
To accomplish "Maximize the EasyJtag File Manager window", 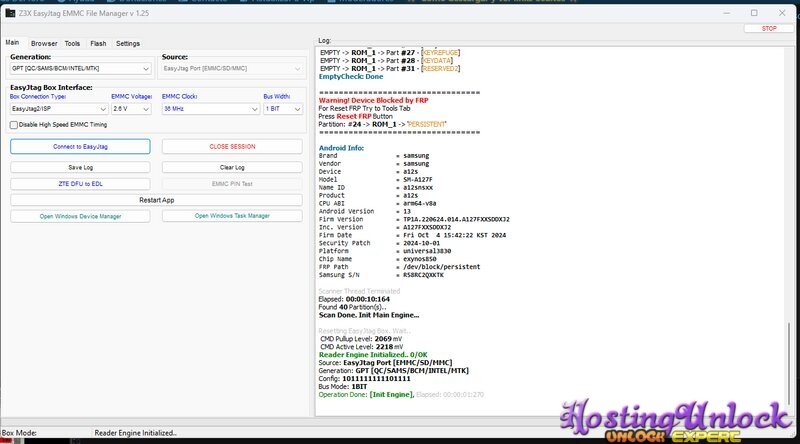I will coord(753,12).
